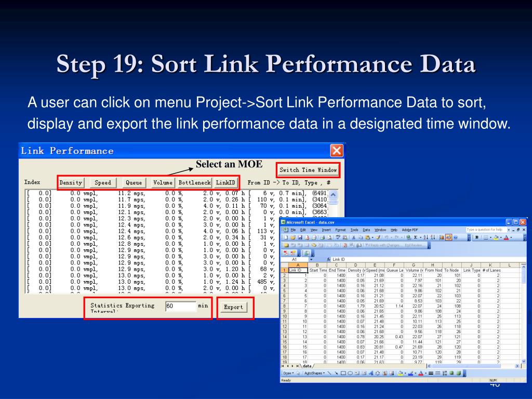Image resolution: width=532 pixels, height=399 pixels.
Task: Open Excel Data menu
Action: (366, 230)
